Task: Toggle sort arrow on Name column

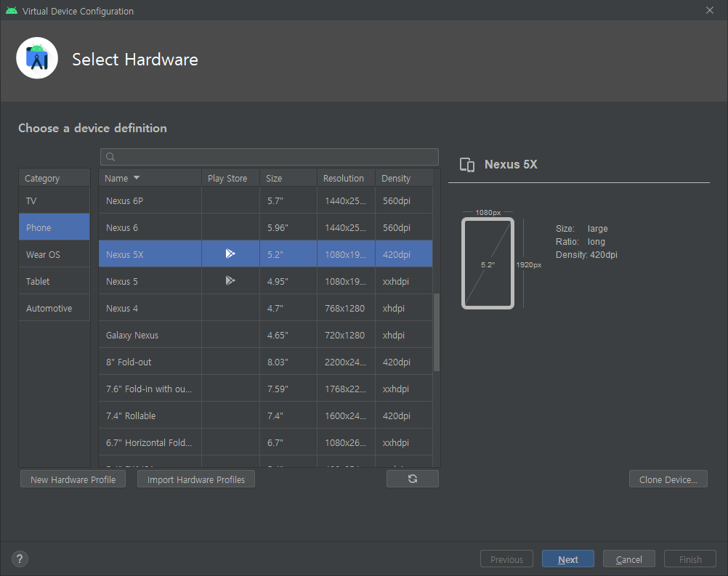Action: tap(137, 178)
